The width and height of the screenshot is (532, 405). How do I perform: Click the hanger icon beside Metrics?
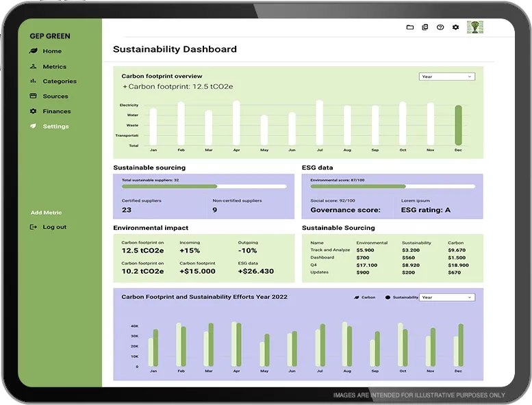click(x=33, y=66)
